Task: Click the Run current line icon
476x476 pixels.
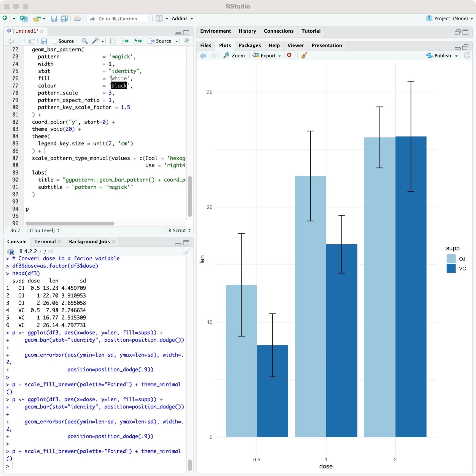Action: pyautogui.click(x=125, y=41)
